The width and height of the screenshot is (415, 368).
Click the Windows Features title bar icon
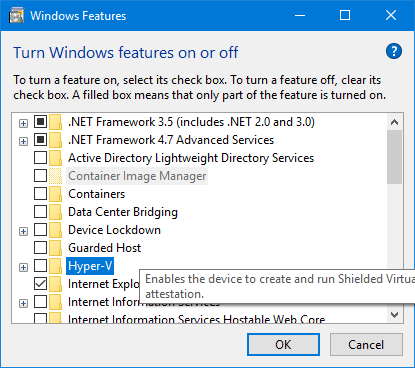[x=16, y=15]
